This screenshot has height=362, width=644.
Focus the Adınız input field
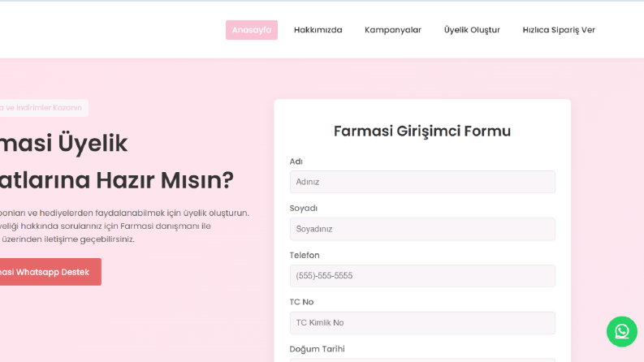click(422, 182)
